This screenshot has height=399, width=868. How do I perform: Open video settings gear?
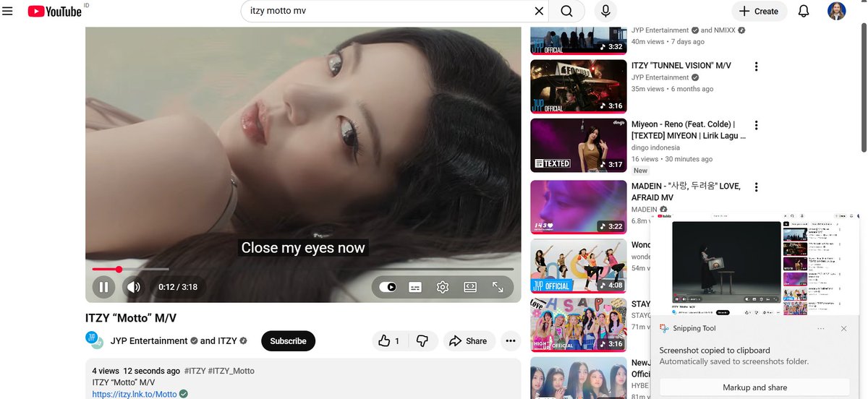pyautogui.click(x=443, y=287)
